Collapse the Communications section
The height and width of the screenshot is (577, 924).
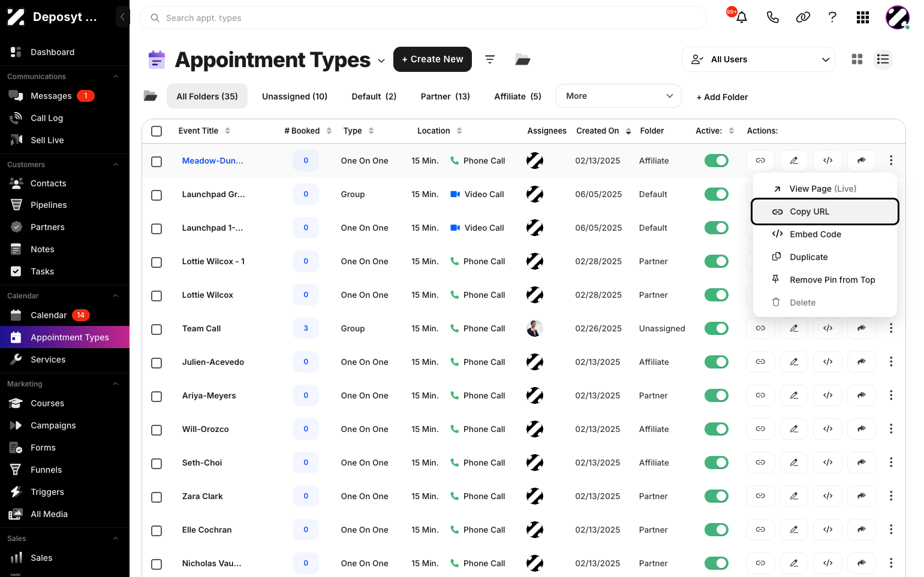pos(116,77)
